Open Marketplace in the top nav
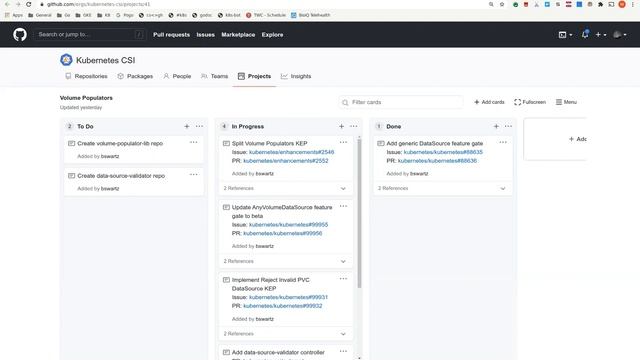The height and width of the screenshot is (360, 640). [x=238, y=35]
